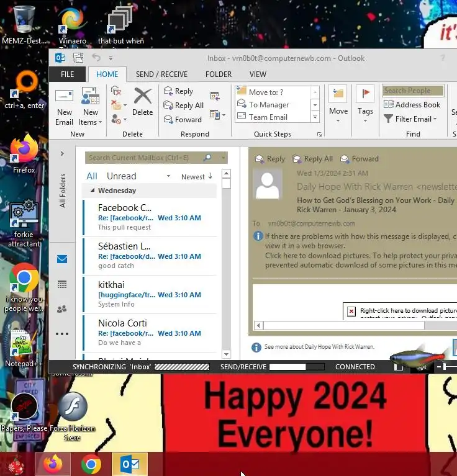Select the Recycle Bin desktop icon

24,25
